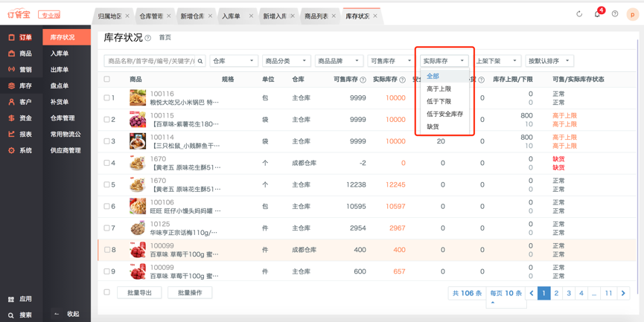Click the next page arrow
644x322 pixels.
(x=623, y=293)
